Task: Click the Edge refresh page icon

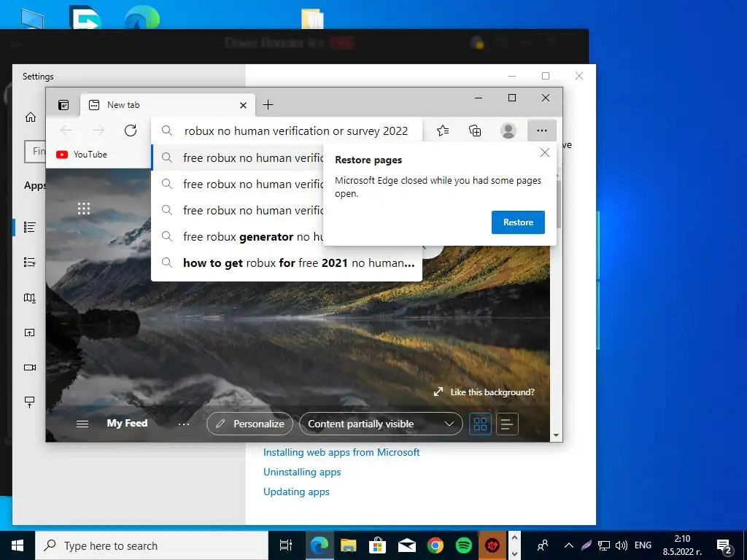Action: (x=130, y=131)
